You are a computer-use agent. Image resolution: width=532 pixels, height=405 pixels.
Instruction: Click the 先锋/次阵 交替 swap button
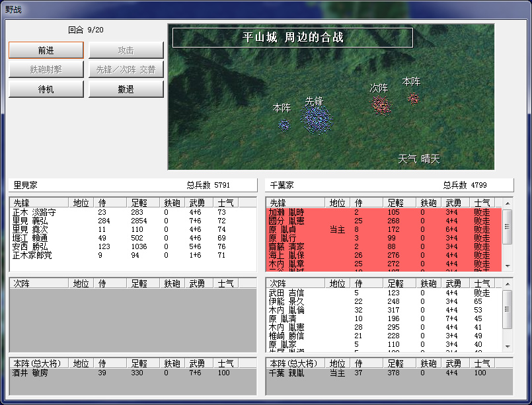[x=126, y=69]
